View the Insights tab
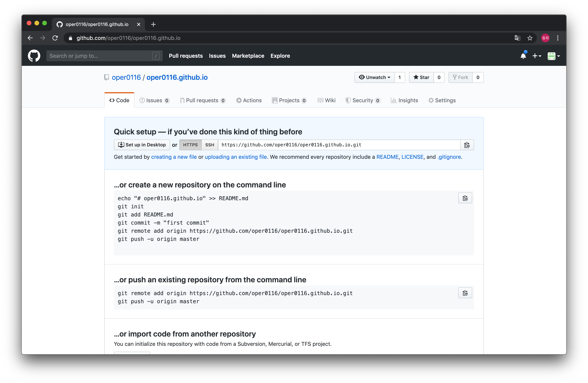The image size is (588, 383). click(x=404, y=100)
